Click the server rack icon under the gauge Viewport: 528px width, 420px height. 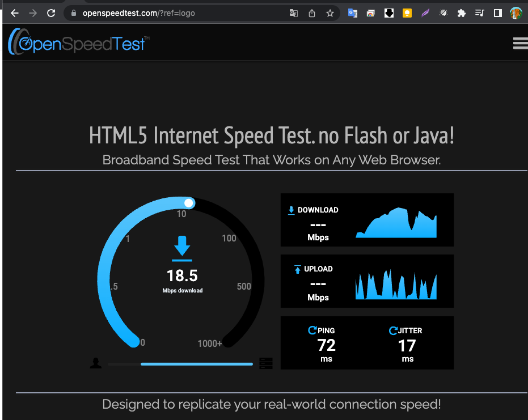point(265,363)
